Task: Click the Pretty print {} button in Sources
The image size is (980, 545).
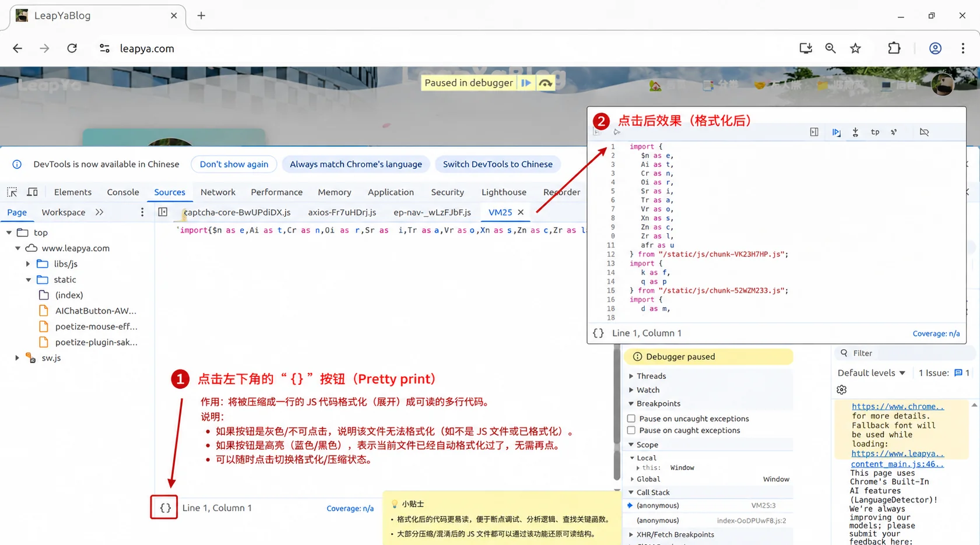Action: point(164,508)
